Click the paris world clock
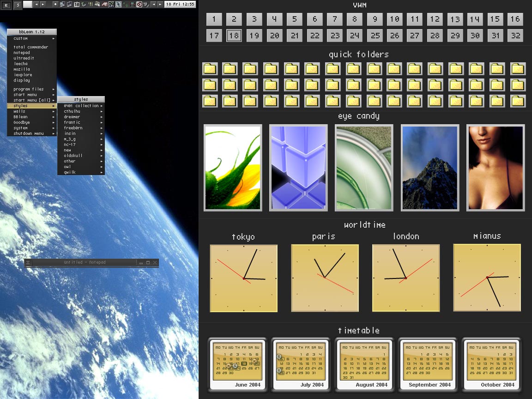 325,278
